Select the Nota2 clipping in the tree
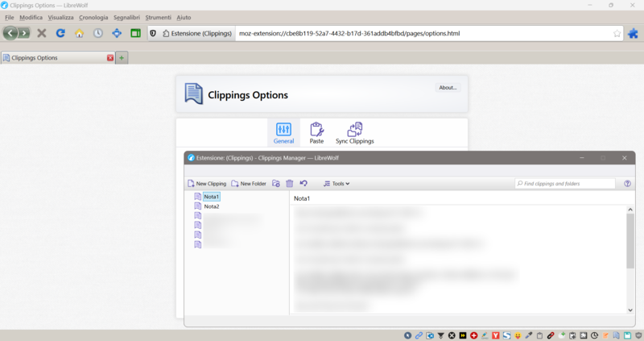Viewport: 644px width, 341px height. (212, 206)
